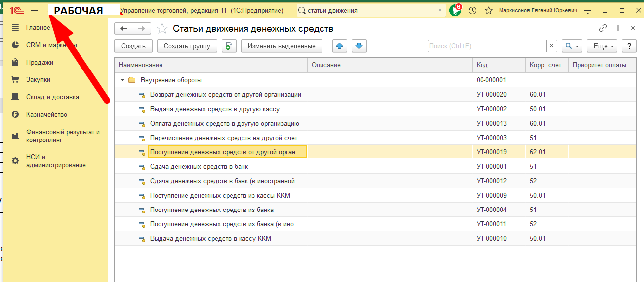Collapse the Внутренние обороты group
The height and width of the screenshot is (282, 644).
click(x=122, y=80)
